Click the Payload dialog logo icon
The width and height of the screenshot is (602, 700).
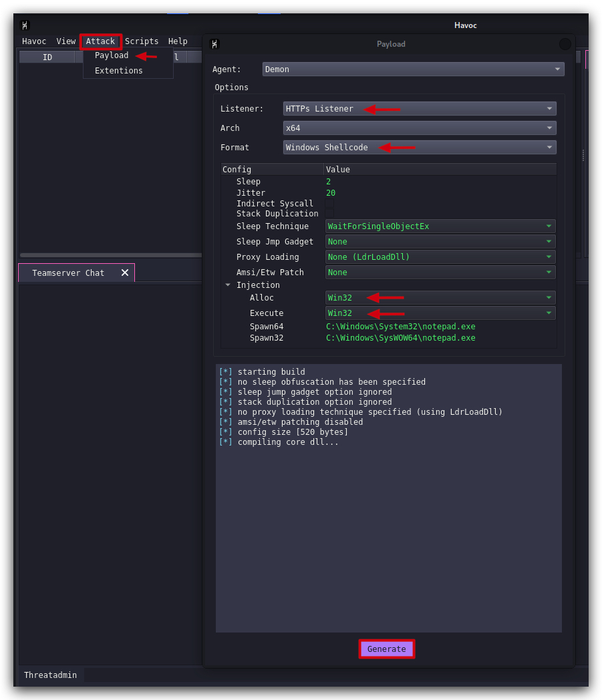click(x=214, y=44)
